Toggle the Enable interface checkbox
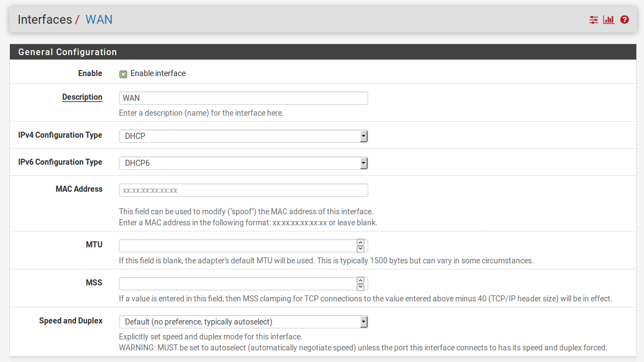This screenshot has width=644, height=362. 123,74
